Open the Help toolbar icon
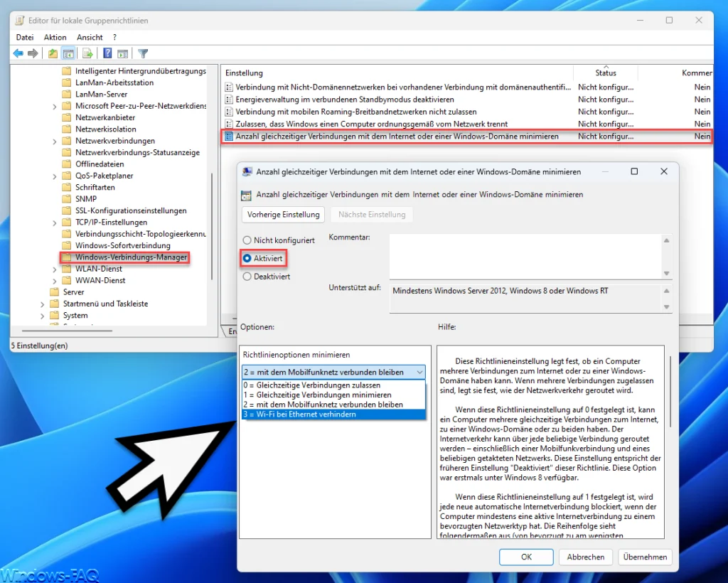The width and height of the screenshot is (728, 583). [x=107, y=53]
